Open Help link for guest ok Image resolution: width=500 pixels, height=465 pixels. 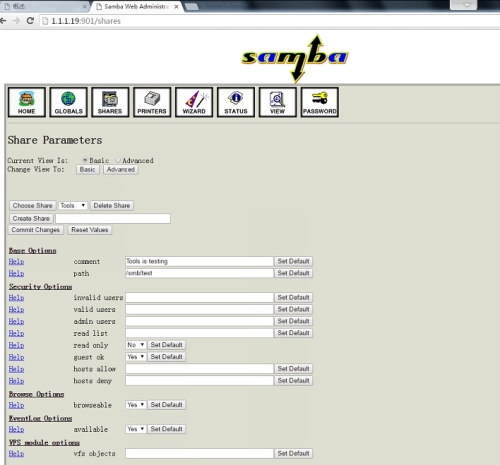pos(16,357)
